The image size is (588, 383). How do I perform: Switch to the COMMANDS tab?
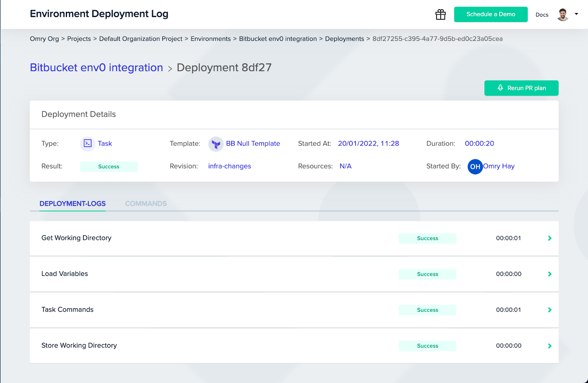point(146,203)
